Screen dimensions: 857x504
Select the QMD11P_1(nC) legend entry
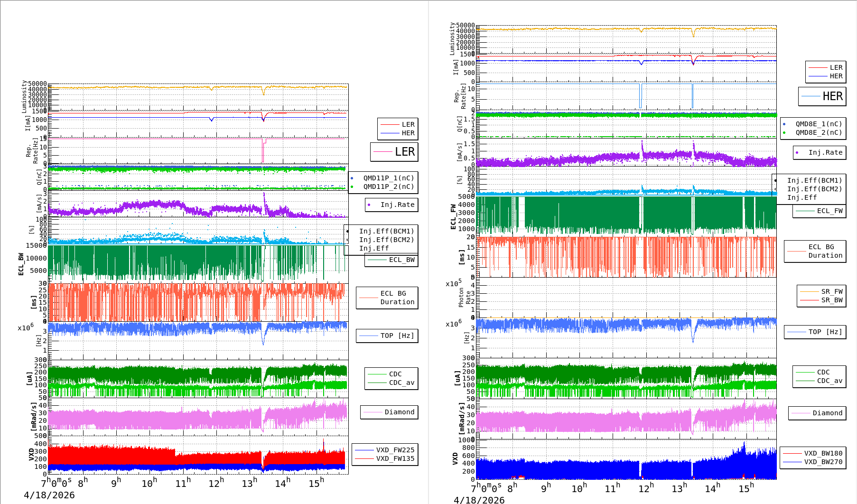coord(388,178)
